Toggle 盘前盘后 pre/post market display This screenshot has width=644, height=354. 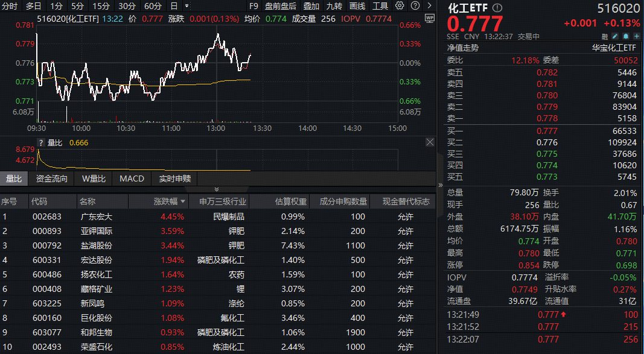click(x=281, y=6)
